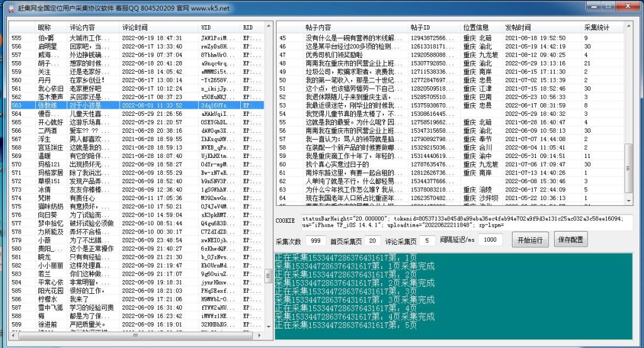Select post row 57 我一直认为
644x348 pixels.
tap(450, 139)
